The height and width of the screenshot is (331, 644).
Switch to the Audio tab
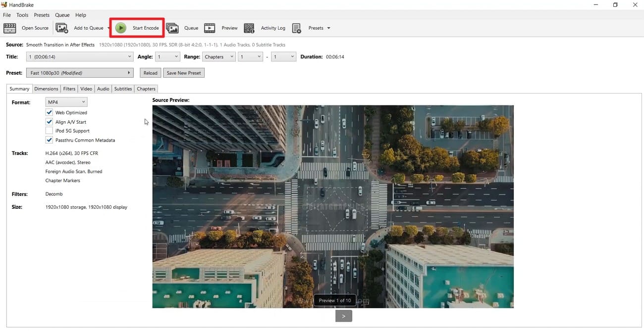coord(103,89)
